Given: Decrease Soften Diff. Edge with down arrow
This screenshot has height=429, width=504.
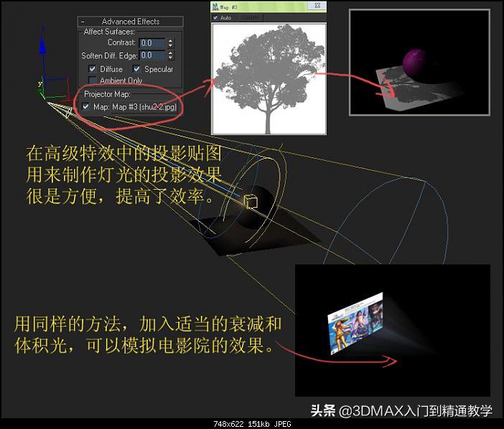Looking at the screenshot, I should click(x=171, y=58).
